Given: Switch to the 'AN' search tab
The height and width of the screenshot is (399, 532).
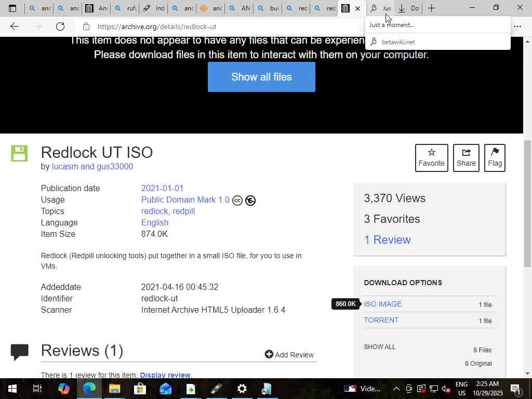Looking at the screenshot, I should coord(239,8).
